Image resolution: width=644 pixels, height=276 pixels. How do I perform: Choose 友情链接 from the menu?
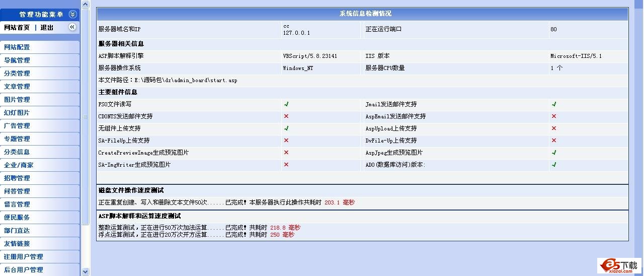pos(40,243)
